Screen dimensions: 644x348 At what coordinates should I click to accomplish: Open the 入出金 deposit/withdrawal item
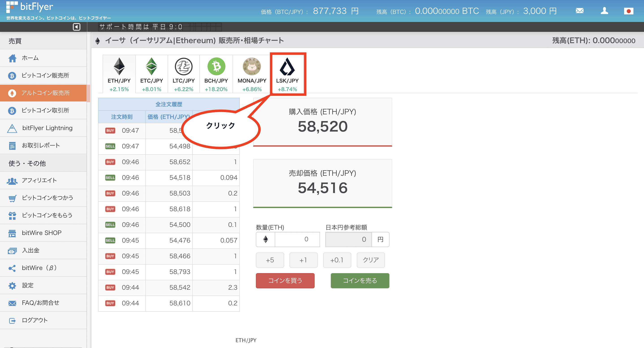30,250
